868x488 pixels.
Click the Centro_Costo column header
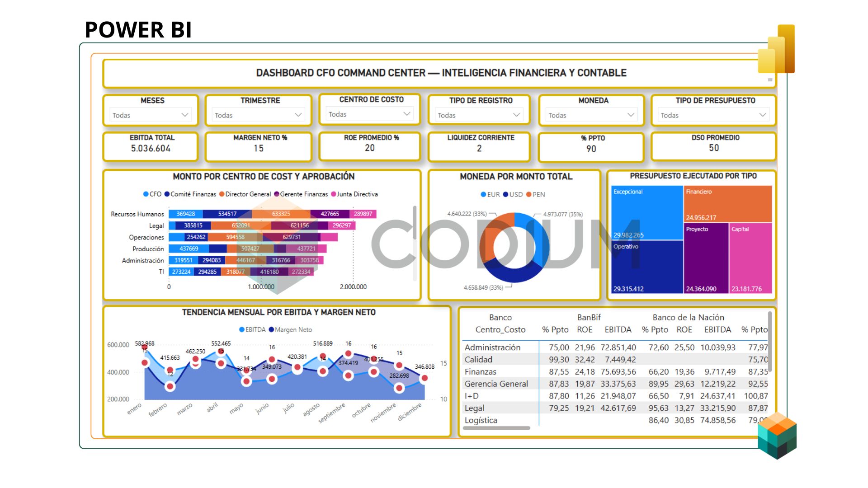coord(500,330)
